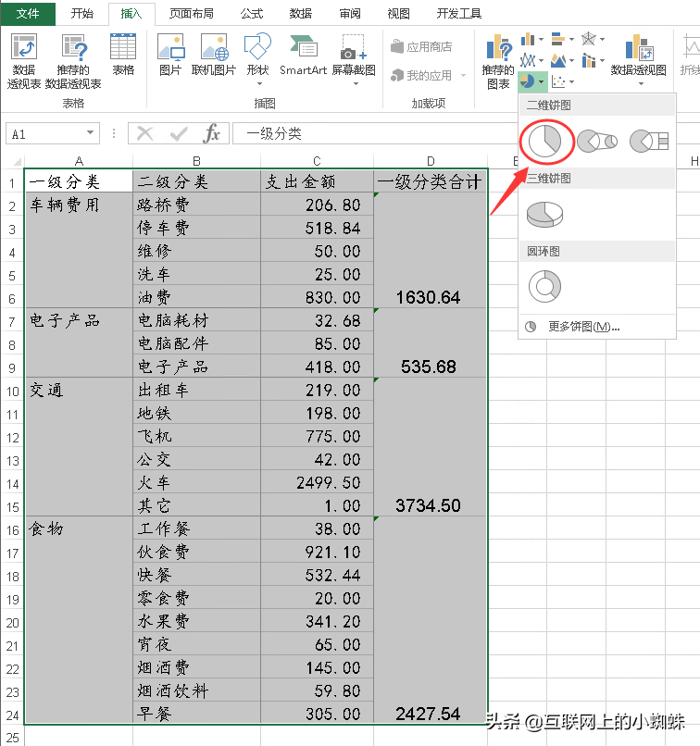Insert a 表格 table

click(123, 55)
